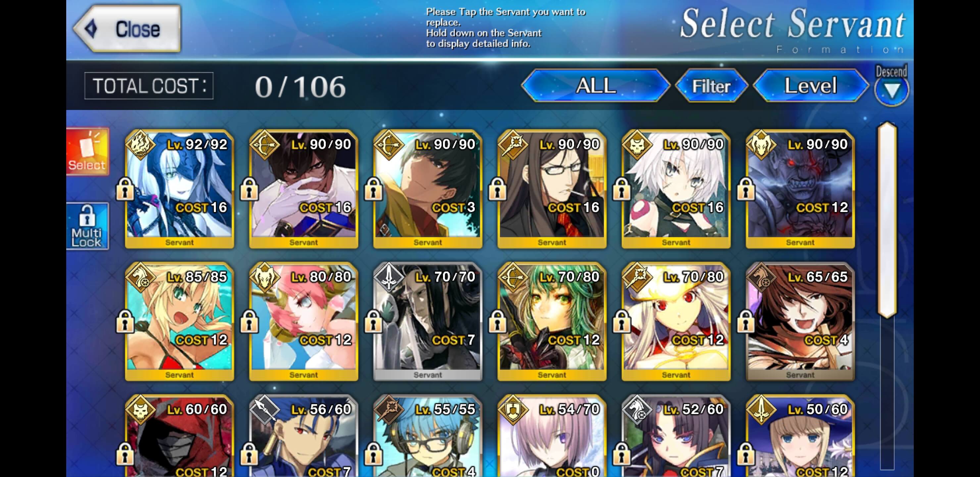Viewport: 980px width, 477px height.
Task: Toggle padlock on Lv. 85/85 blonde servant
Action: (125, 321)
